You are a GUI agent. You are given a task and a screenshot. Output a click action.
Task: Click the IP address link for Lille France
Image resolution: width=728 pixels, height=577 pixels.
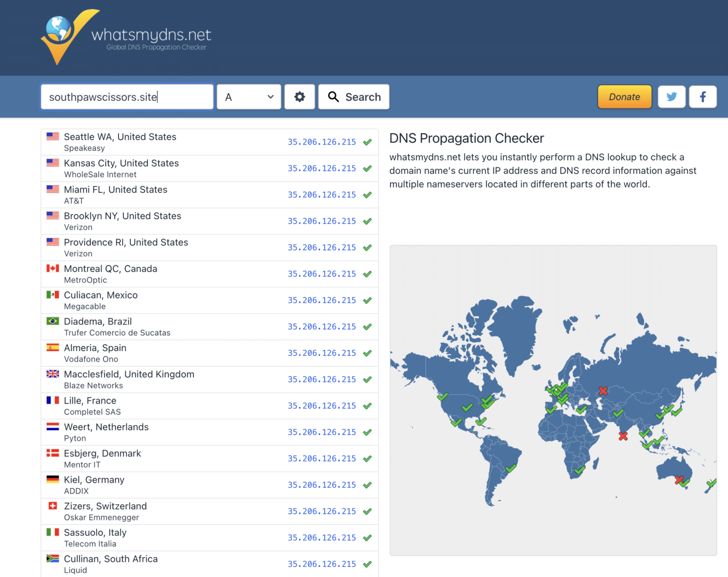click(x=321, y=406)
